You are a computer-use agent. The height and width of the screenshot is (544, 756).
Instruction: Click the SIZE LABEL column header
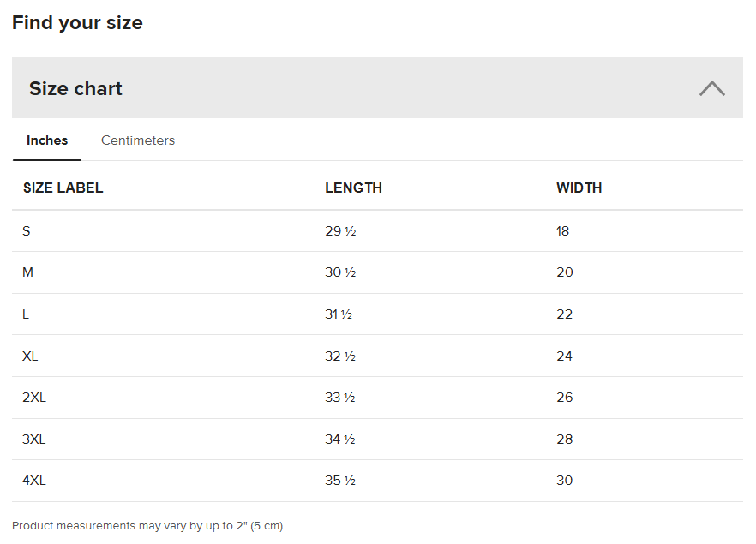[x=63, y=188]
